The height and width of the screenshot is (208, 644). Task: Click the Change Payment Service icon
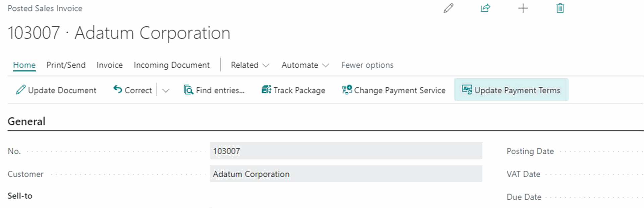click(x=347, y=90)
